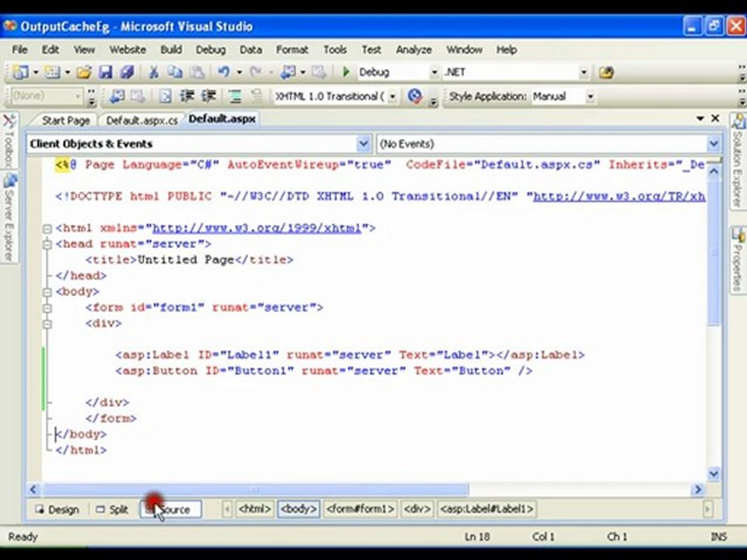Image resolution: width=747 pixels, height=560 pixels.
Task: Select the <asp:Label#Label1> tag navigator button
Action: [x=487, y=509]
